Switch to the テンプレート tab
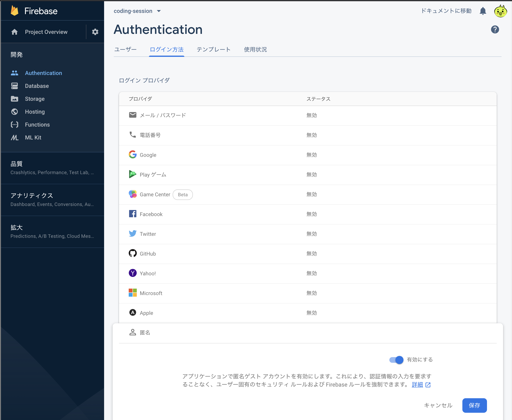Screen dimensions: 512x420 coord(214,50)
